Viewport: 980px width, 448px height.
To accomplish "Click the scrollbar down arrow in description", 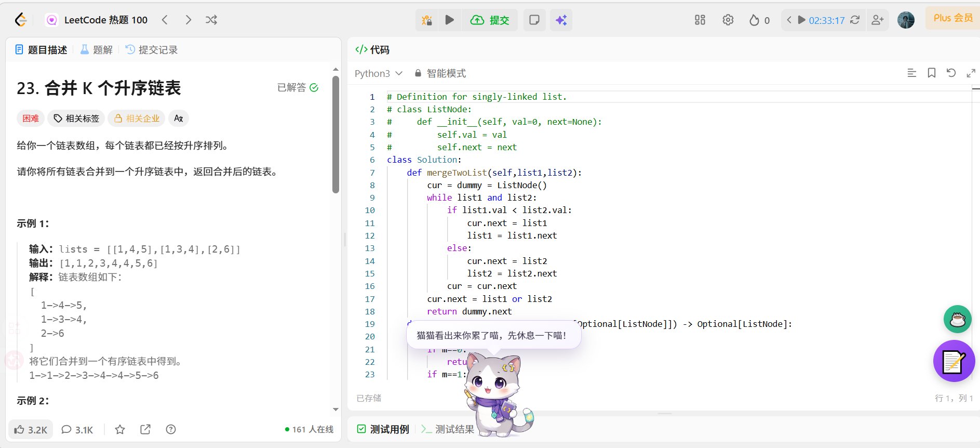I will pyautogui.click(x=335, y=410).
